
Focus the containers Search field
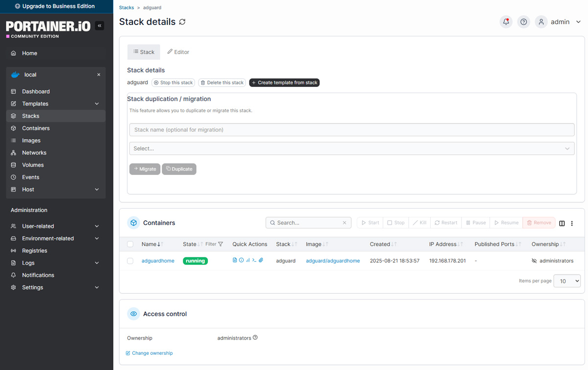click(308, 222)
